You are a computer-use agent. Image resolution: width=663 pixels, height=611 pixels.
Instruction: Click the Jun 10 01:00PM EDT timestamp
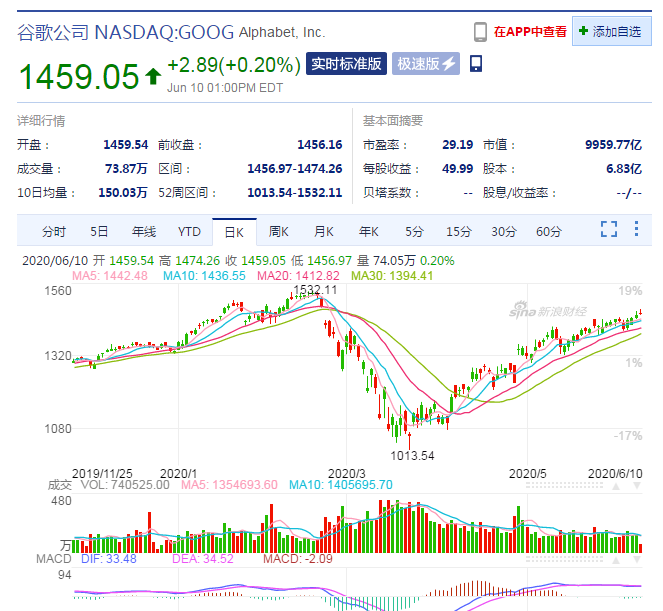tap(225, 88)
